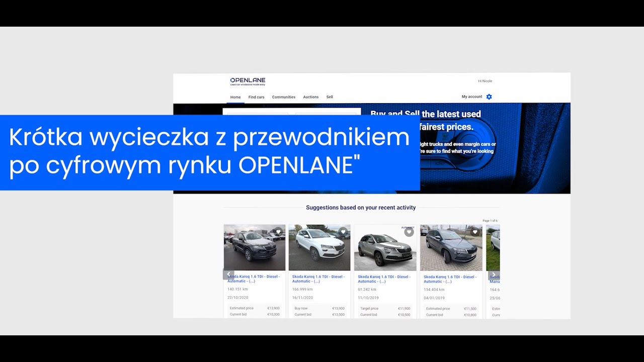This screenshot has height=362, width=644.
Task: Open the Communities menu
Action: coord(284,97)
